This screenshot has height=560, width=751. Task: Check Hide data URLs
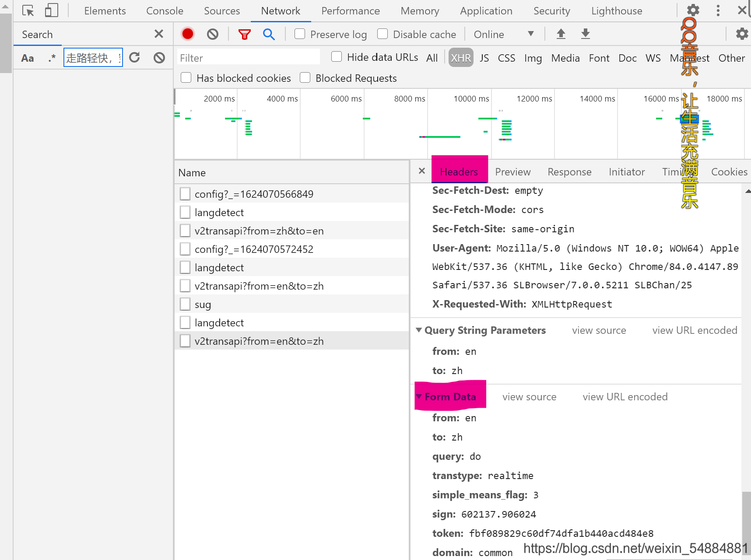[337, 56]
